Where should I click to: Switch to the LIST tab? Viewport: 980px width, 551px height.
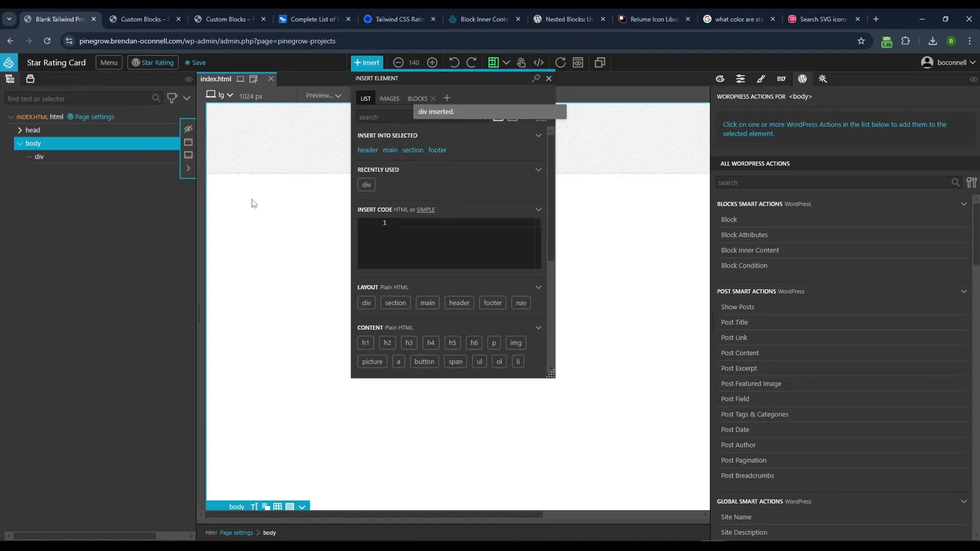[365, 98]
